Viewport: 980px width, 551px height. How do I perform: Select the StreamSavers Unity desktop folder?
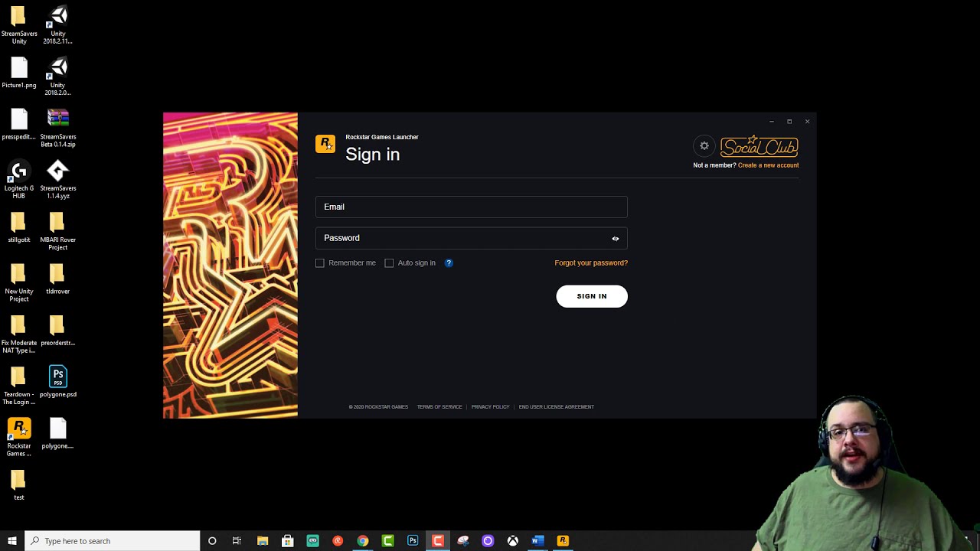point(19,25)
